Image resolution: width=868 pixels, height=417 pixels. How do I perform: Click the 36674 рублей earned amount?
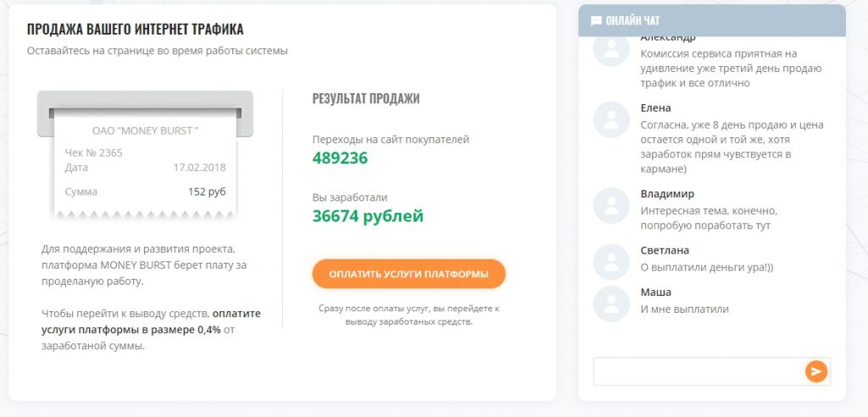(367, 216)
